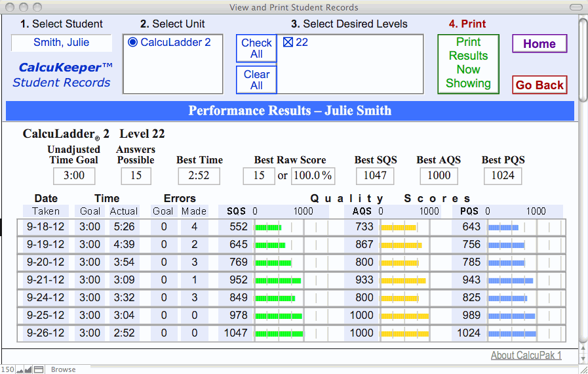Viewport: 588px width, 374px height.
Task: Click the Best PQS 1024 field
Action: click(x=503, y=176)
